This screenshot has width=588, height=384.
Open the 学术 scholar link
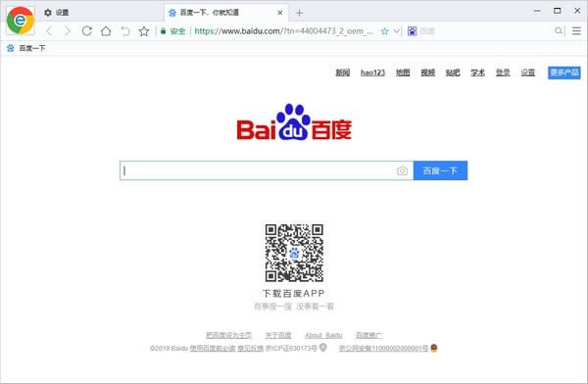(478, 72)
